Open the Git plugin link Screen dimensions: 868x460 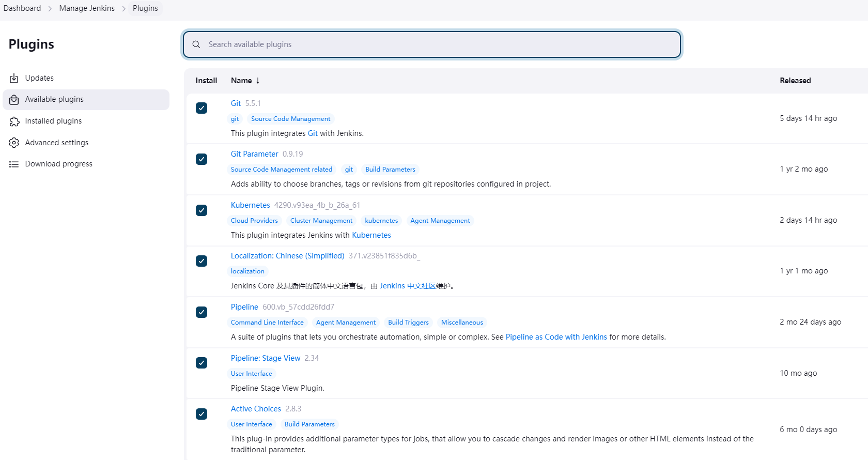click(236, 103)
